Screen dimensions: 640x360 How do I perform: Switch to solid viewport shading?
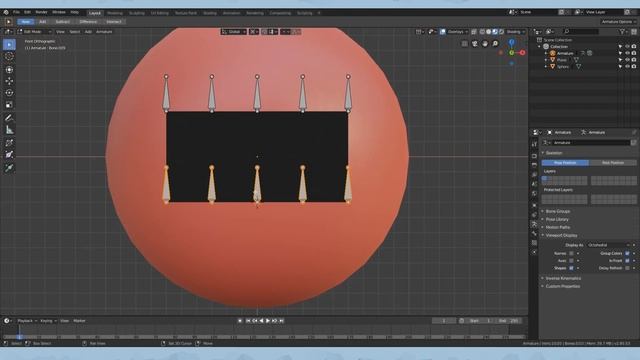(489, 31)
